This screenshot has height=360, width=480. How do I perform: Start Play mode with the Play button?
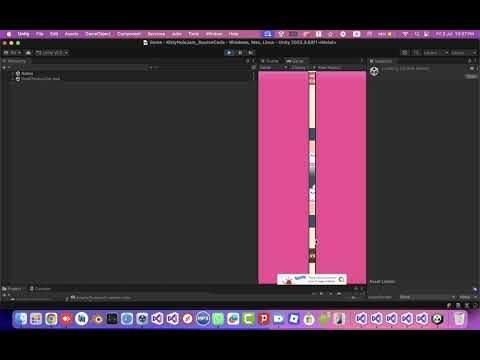coord(229,52)
